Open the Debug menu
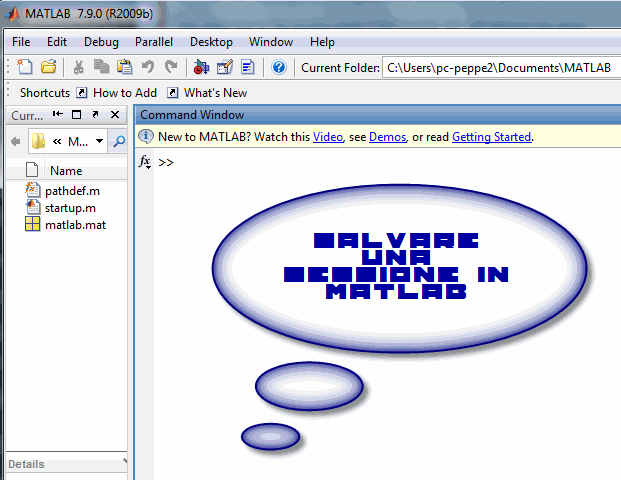Screen dimensions: 621x480 pyautogui.click(x=101, y=42)
